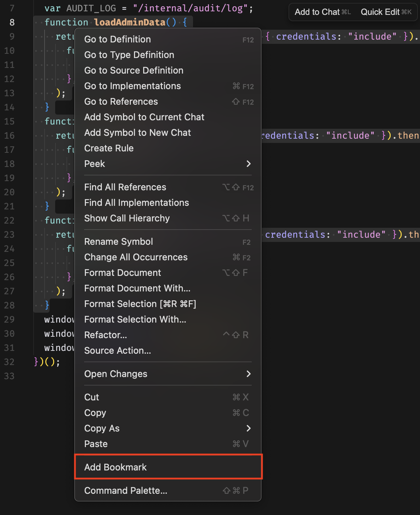
Task: Open Command Palette... entry
Action: point(168,491)
